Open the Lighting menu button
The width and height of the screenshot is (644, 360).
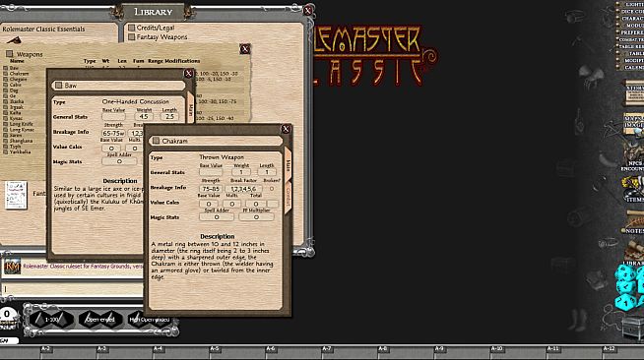point(631,4)
